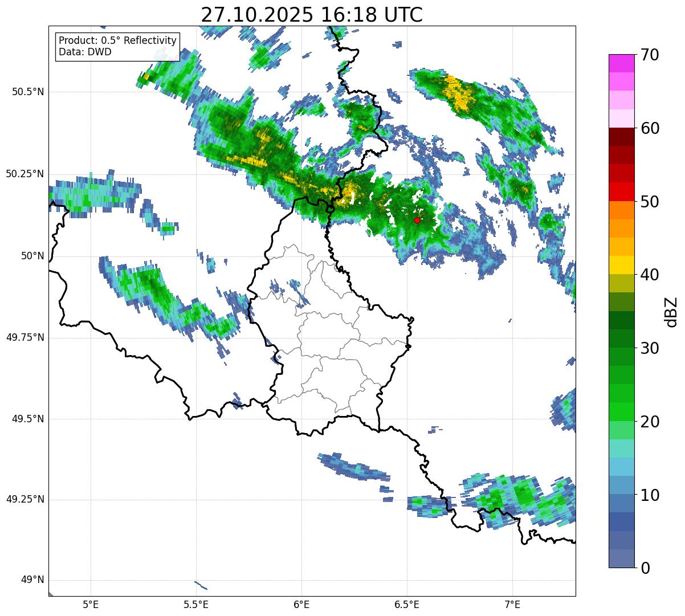
Task: Click the 50.25°N latitude label
Action: (25, 174)
